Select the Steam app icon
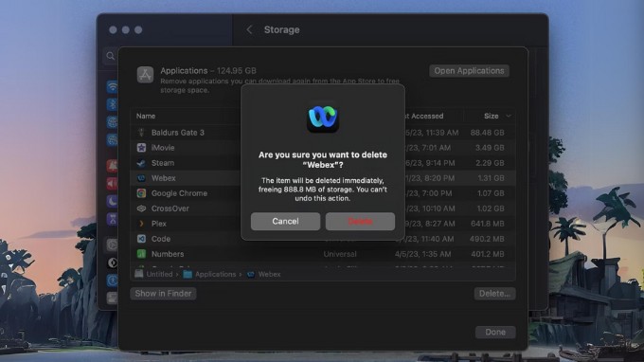This screenshot has width=644, height=362. (x=141, y=163)
